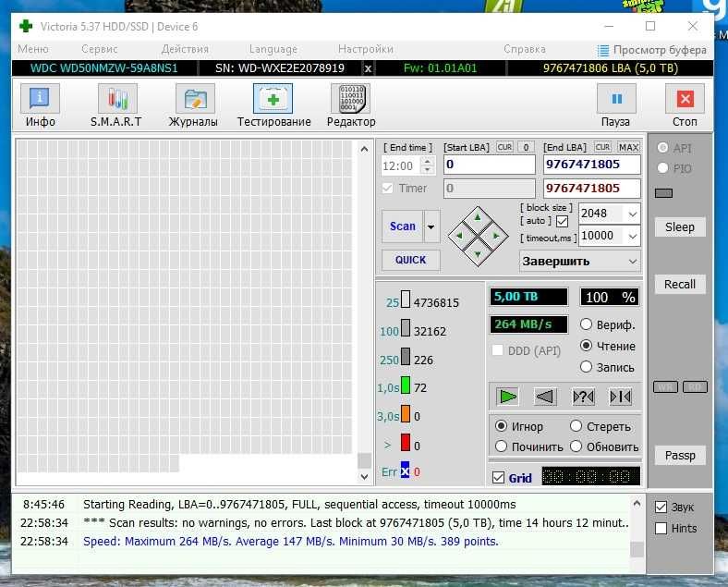Select the Запись write radio option

[586, 367]
